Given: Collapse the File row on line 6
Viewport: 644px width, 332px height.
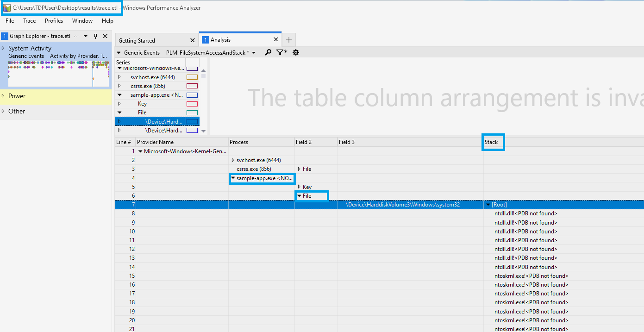Looking at the screenshot, I should pyautogui.click(x=299, y=195).
